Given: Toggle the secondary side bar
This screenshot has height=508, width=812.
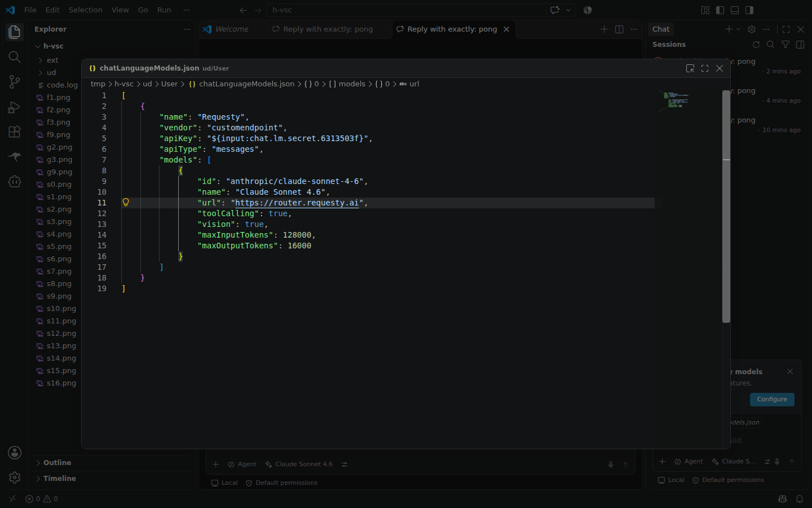Looking at the screenshot, I should click(749, 10).
